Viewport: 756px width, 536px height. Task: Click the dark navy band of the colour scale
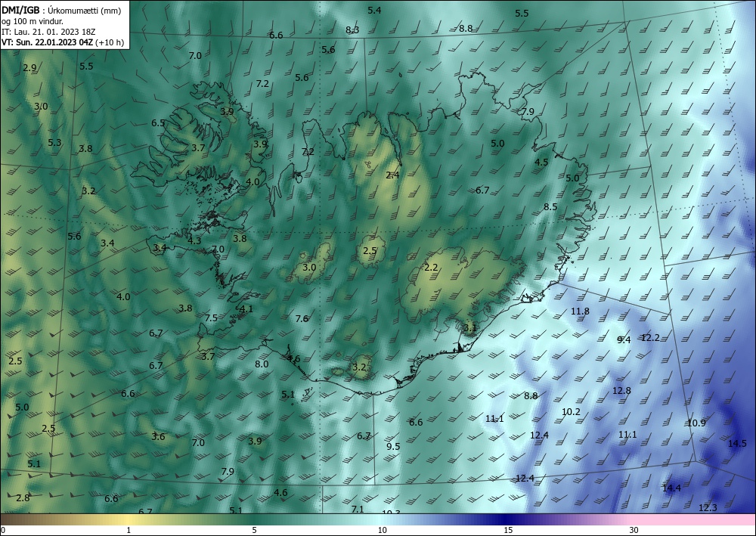507,519
